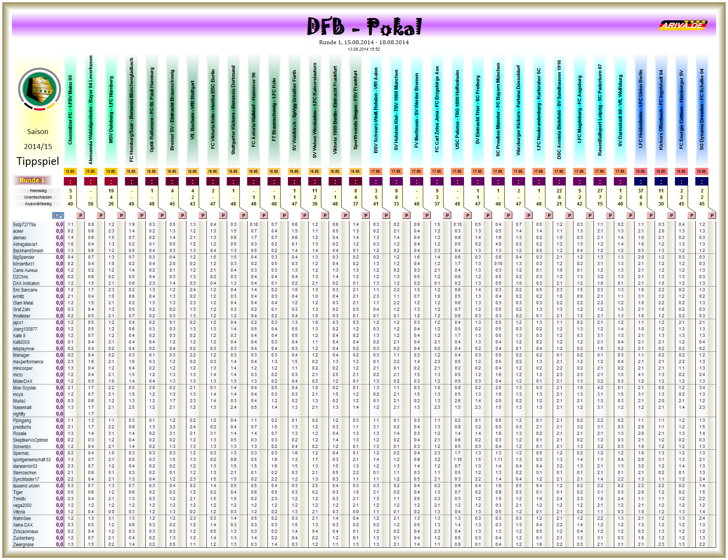The image size is (728, 560).
Task: Click the P icon under the Bayern München column
Action: click(509, 215)
